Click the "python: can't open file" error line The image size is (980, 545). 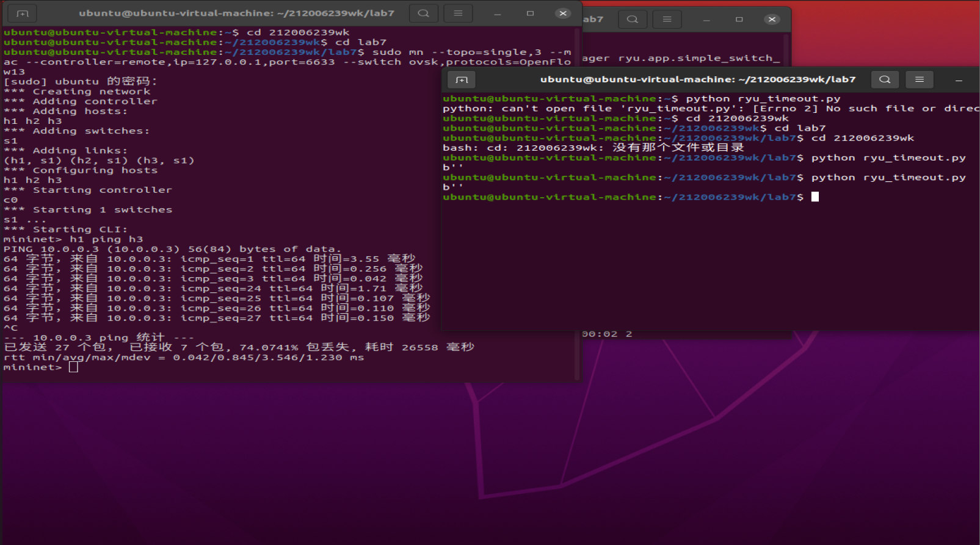click(x=711, y=109)
